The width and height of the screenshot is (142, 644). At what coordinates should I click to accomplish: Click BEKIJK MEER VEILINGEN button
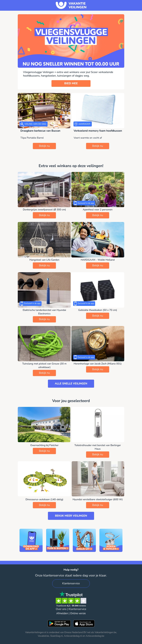pos(71,516)
